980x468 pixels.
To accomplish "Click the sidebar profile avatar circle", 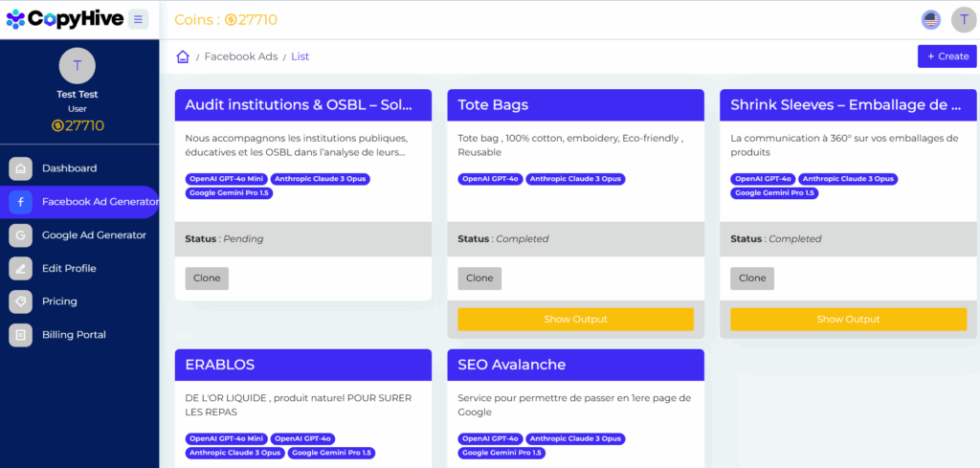I will click(x=77, y=66).
